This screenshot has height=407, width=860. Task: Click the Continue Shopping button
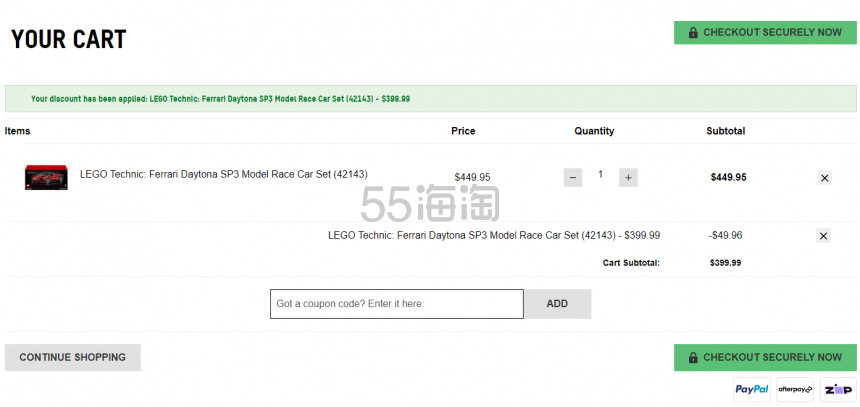click(x=72, y=358)
